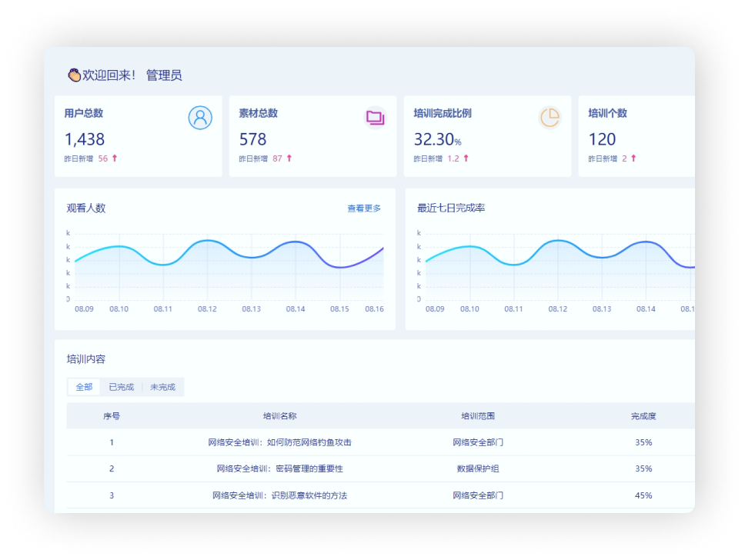Click the up arrow beside 56 in 用户总数

click(115, 158)
